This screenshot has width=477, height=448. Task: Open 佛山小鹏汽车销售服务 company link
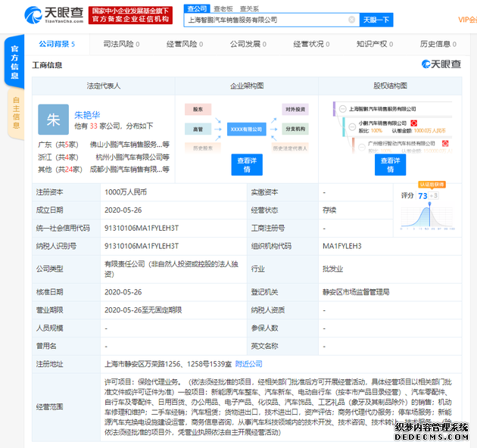tap(129, 145)
